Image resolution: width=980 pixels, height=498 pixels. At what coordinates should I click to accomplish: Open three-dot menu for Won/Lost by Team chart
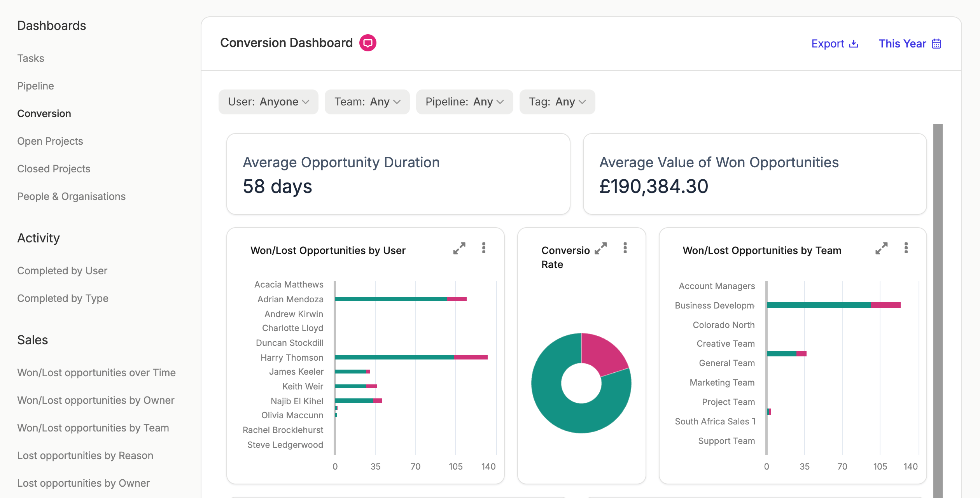pyautogui.click(x=906, y=248)
